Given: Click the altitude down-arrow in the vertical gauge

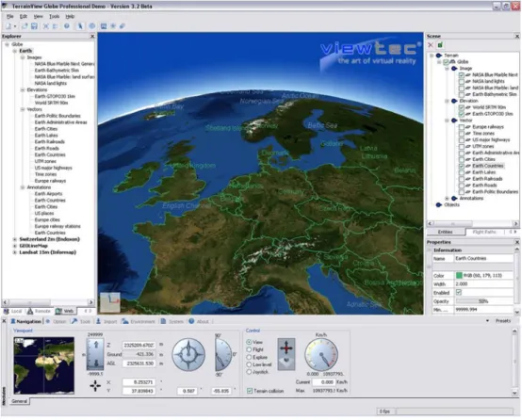Looking at the screenshot, I should click(96, 363).
